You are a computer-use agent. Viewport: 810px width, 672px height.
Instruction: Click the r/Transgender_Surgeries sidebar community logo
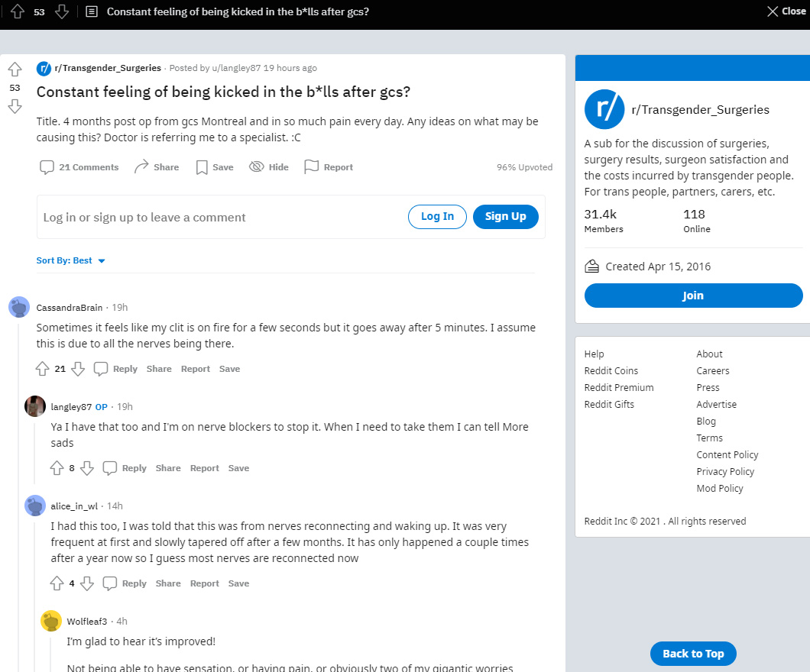pos(604,109)
